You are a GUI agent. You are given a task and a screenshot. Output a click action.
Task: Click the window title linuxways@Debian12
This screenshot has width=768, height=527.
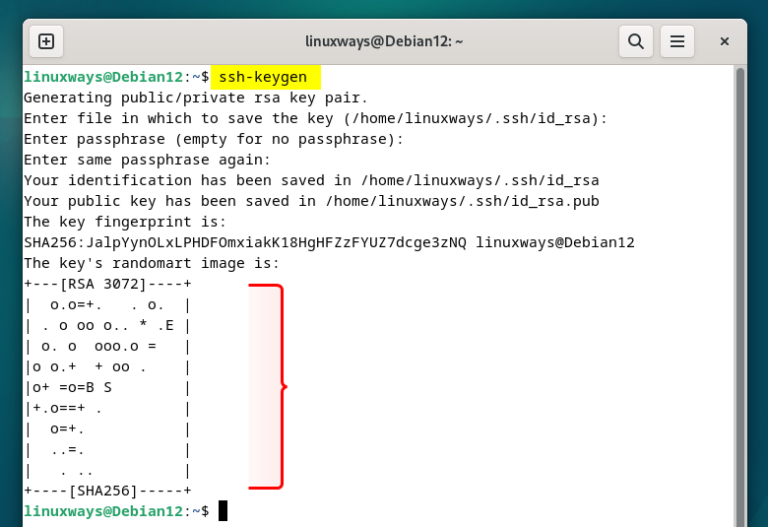point(384,42)
